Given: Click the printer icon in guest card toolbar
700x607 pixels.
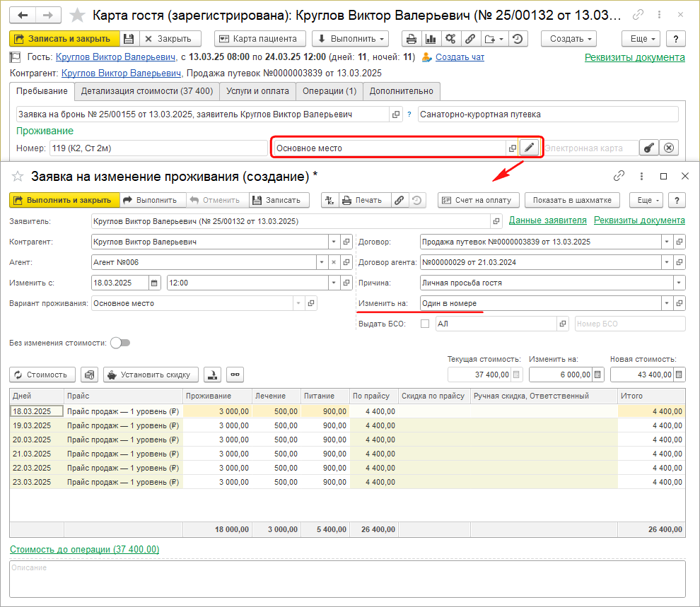Looking at the screenshot, I should tap(412, 39).
